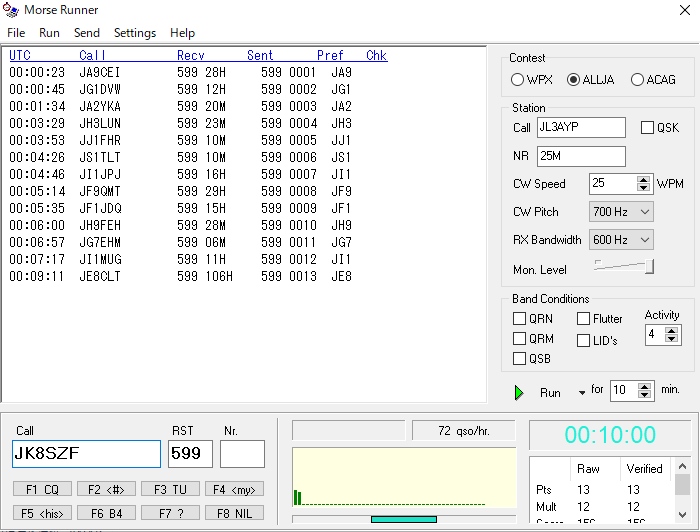Click the cyan bandwidth indicator bar
The height and width of the screenshot is (532, 700).
click(x=404, y=519)
